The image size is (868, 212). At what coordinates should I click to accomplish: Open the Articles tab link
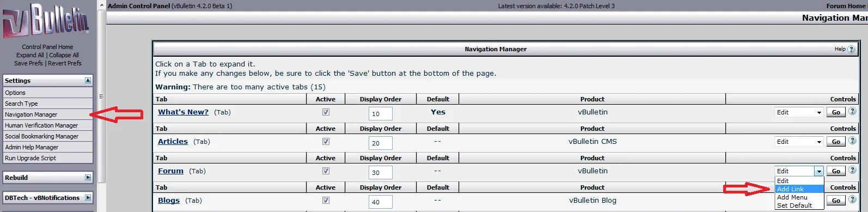tap(173, 142)
